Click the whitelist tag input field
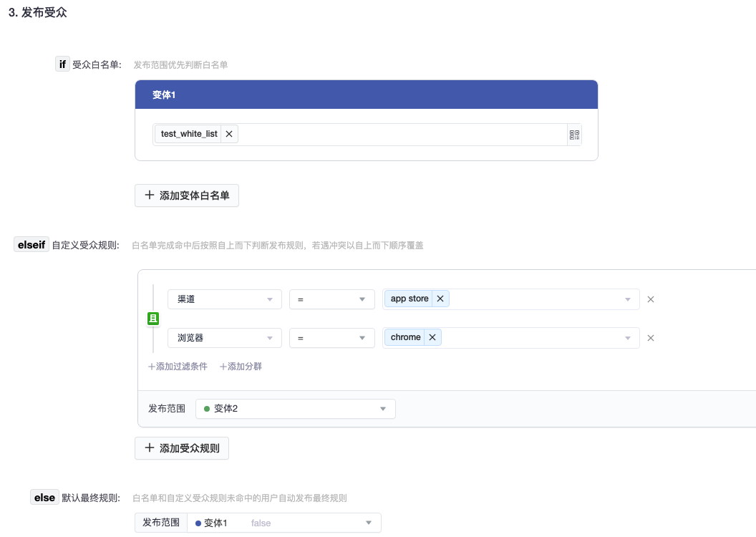This screenshot has width=756, height=537. pyautogui.click(x=401, y=135)
